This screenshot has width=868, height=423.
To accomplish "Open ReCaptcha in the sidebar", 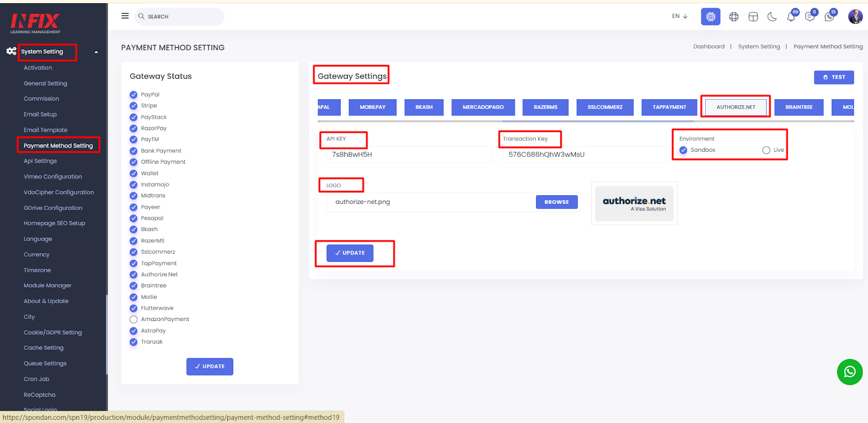I will tap(40, 395).
